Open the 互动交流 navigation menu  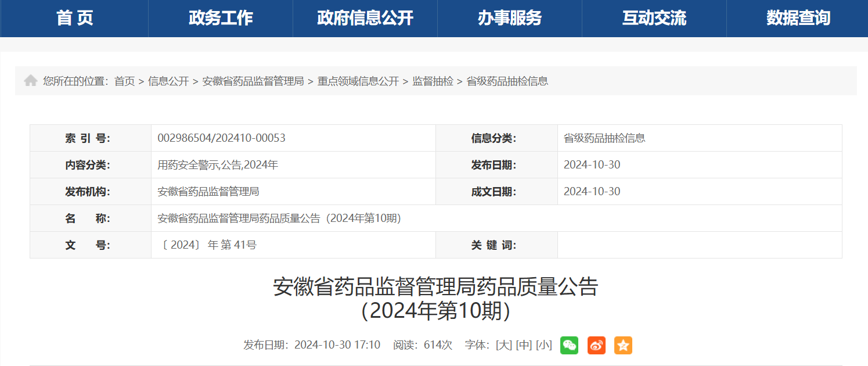tap(654, 18)
